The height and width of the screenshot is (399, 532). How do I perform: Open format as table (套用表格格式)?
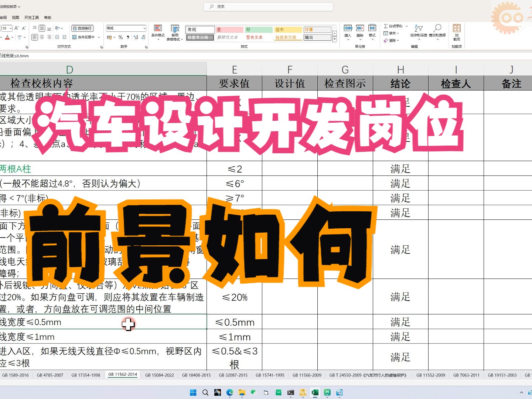175,33
